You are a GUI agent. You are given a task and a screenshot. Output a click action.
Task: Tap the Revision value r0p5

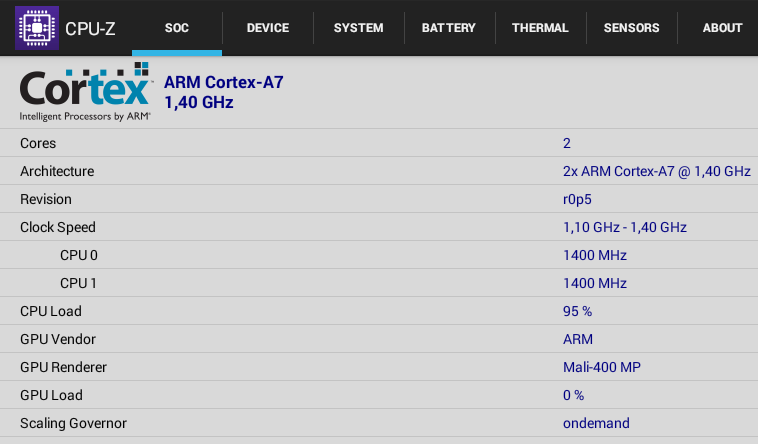pos(577,199)
